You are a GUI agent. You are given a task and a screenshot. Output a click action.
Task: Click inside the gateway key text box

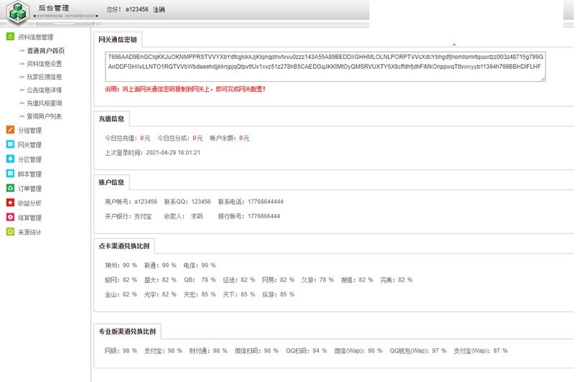pyautogui.click(x=325, y=63)
